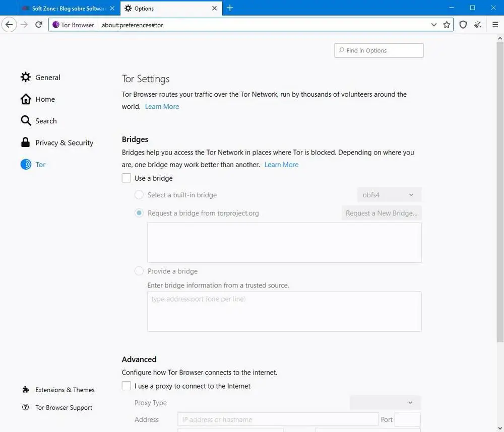The height and width of the screenshot is (432, 504).
Task: Click the proxy Port field
Action: (x=407, y=419)
